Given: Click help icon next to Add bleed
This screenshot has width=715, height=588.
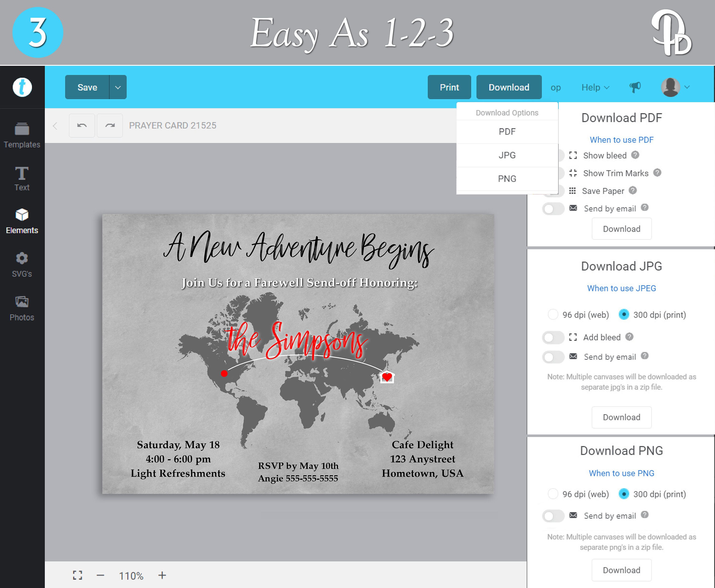Looking at the screenshot, I should pos(629,337).
